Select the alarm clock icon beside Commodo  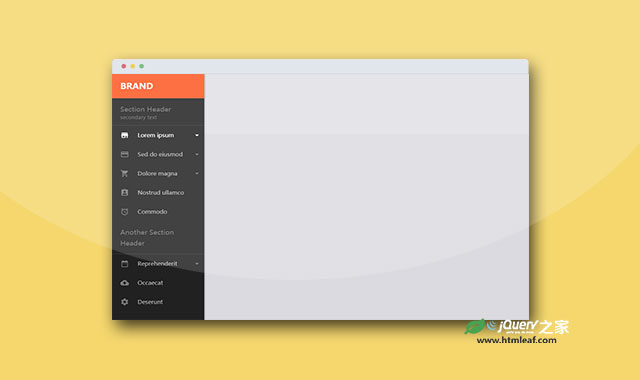coord(124,212)
